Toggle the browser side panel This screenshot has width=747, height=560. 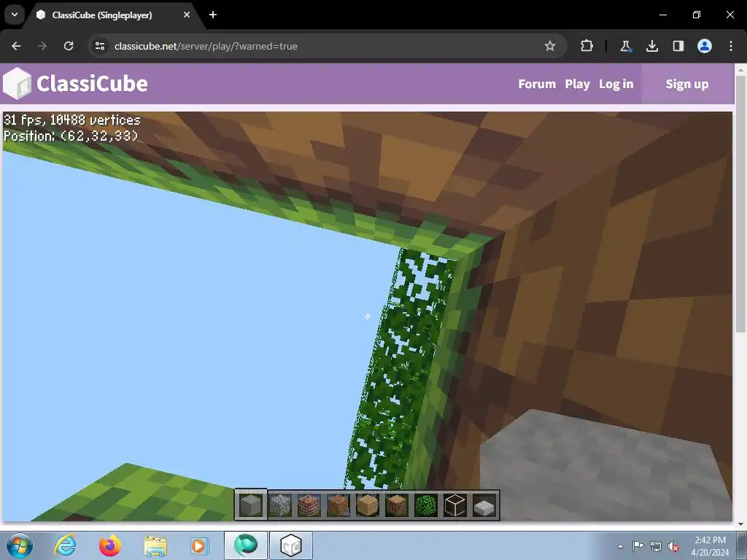pyautogui.click(x=678, y=46)
